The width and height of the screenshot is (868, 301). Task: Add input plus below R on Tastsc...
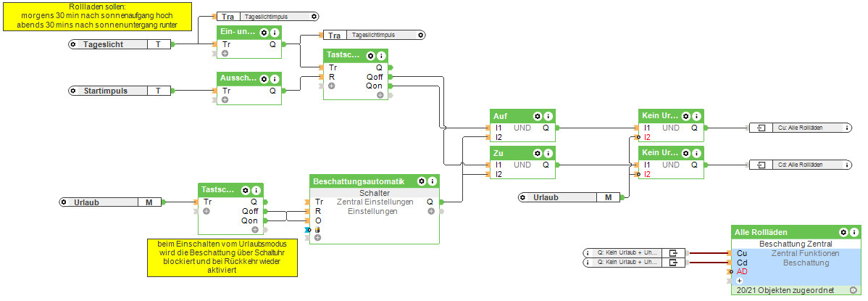click(x=331, y=86)
